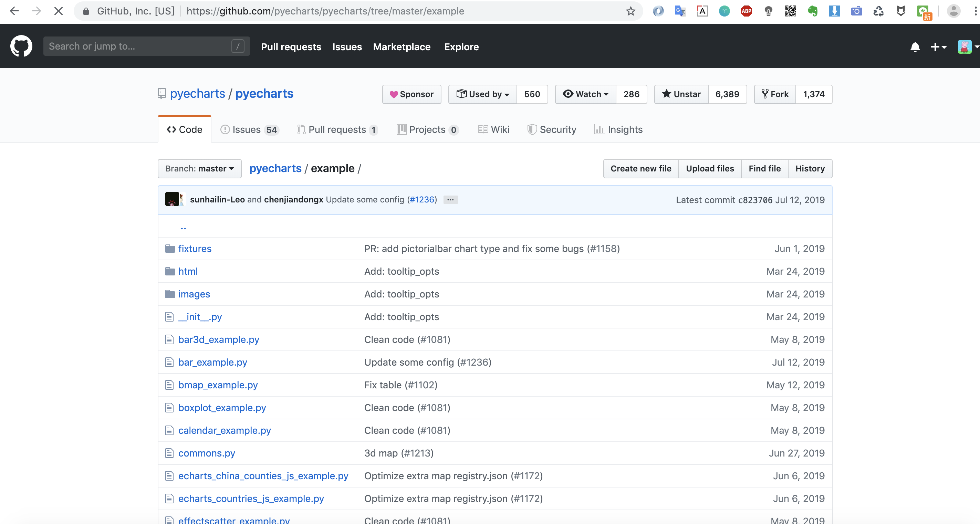Switch to the repository Pull requests tab
This screenshot has height=524, width=980.
pyautogui.click(x=337, y=129)
